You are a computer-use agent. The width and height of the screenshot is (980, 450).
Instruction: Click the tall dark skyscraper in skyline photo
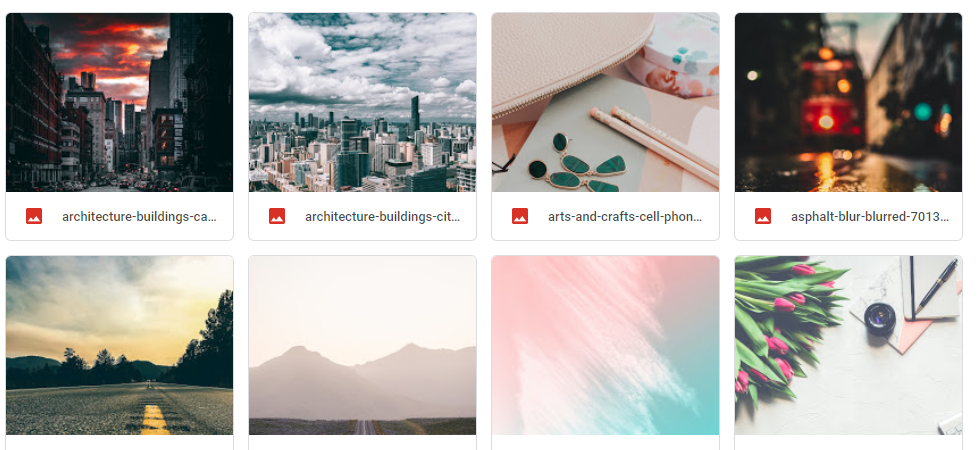(415, 114)
